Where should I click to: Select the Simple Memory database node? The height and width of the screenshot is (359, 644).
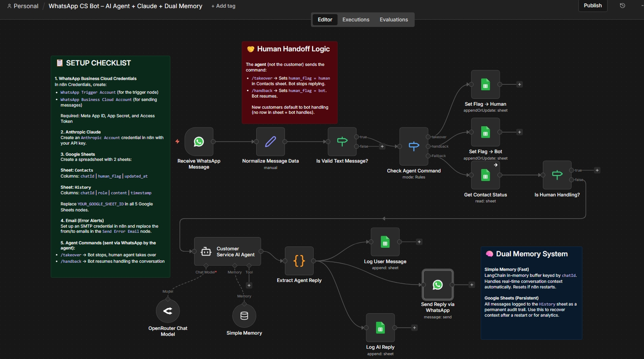(x=244, y=316)
